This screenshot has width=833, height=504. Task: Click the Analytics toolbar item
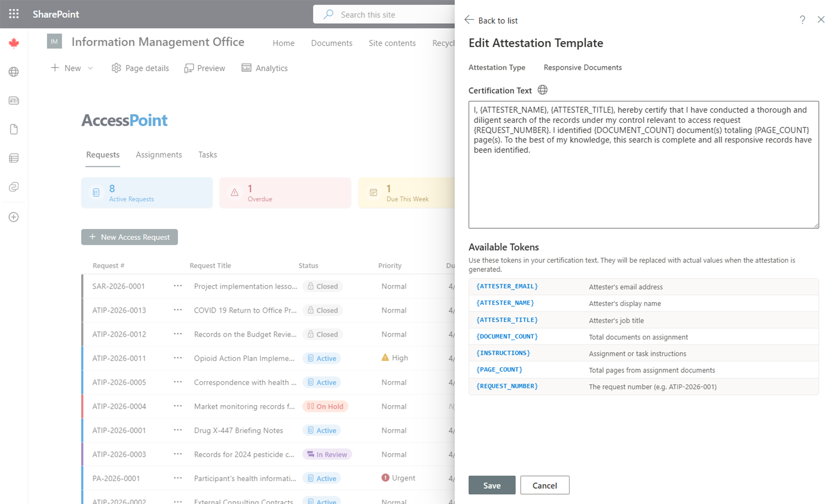(x=264, y=68)
